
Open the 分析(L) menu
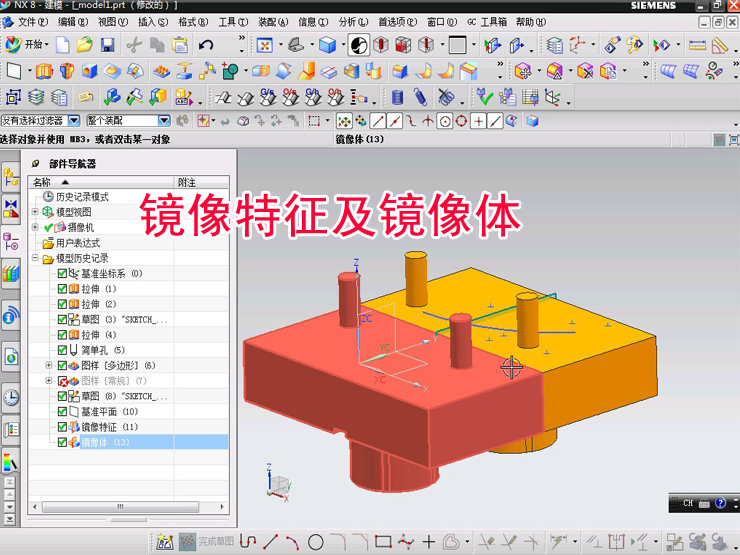[353, 21]
